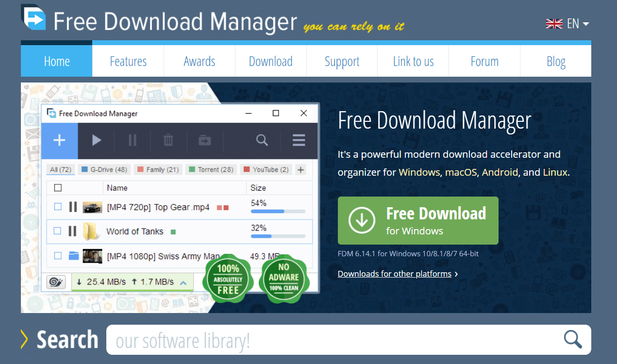The width and height of the screenshot is (617, 364).
Task: Click the trash delete icon
Action: coord(168,141)
